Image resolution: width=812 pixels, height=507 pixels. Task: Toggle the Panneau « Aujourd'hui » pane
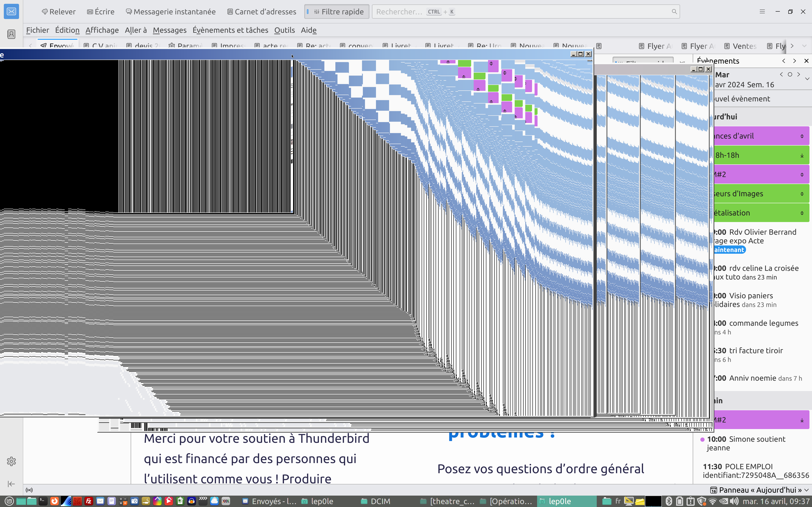click(x=759, y=490)
